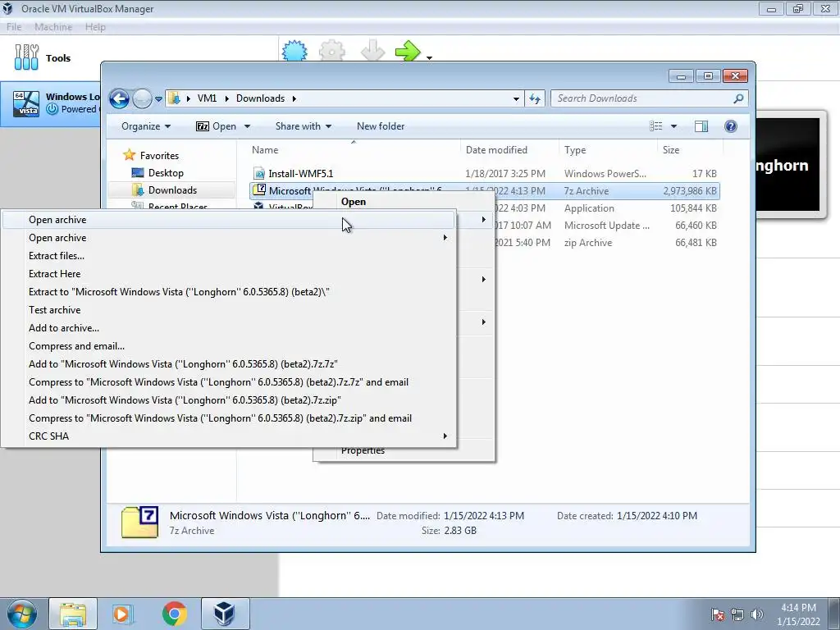Click Open in the context menu
Screen dimensions: 840x630
pos(354,202)
